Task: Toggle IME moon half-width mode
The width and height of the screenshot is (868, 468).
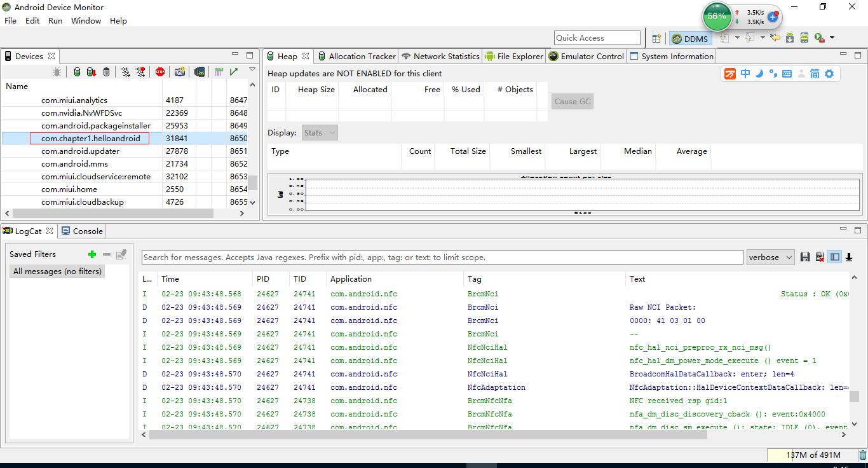Action: click(759, 74)
